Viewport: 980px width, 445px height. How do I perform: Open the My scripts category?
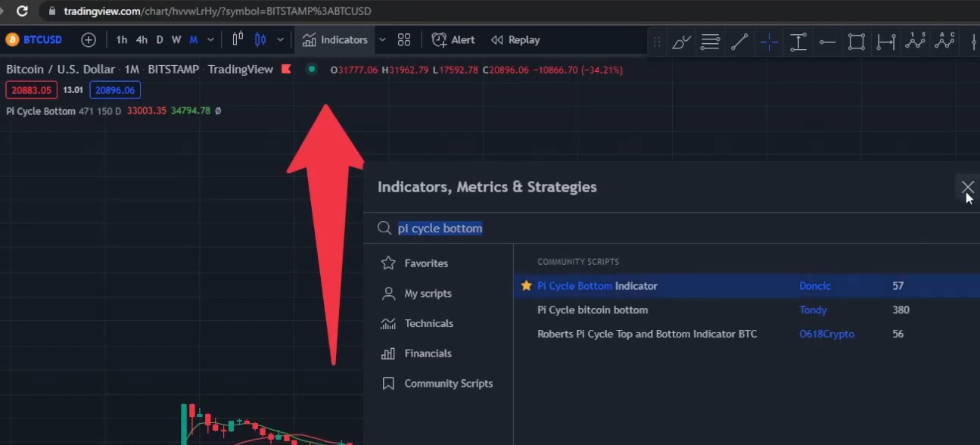416,294
